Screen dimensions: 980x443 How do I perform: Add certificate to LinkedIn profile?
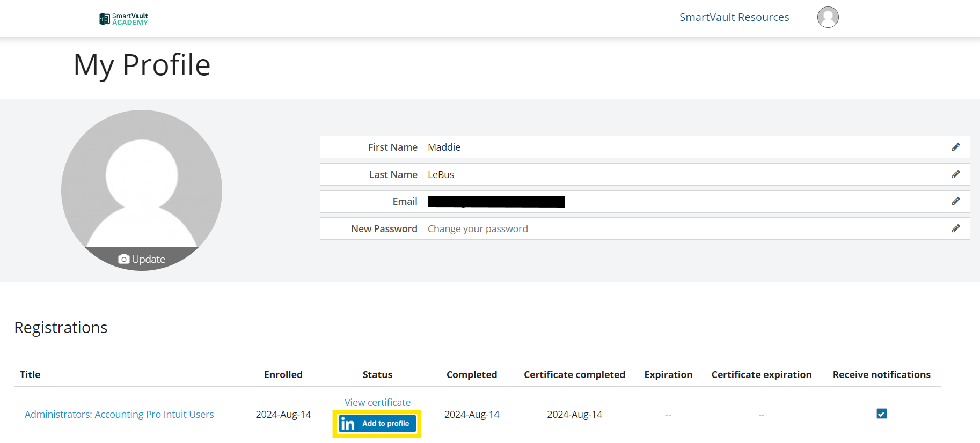pos(377,424)
